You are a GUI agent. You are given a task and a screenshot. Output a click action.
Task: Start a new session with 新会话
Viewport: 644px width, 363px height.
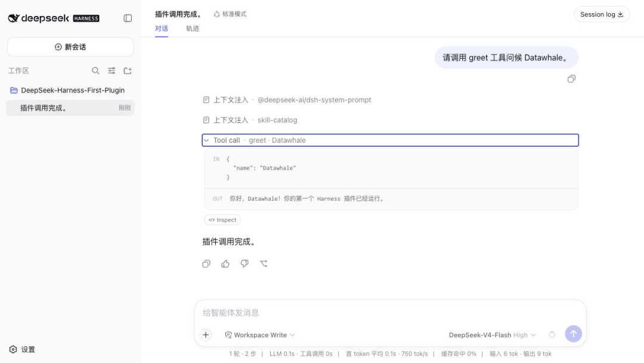pos(70,47)
